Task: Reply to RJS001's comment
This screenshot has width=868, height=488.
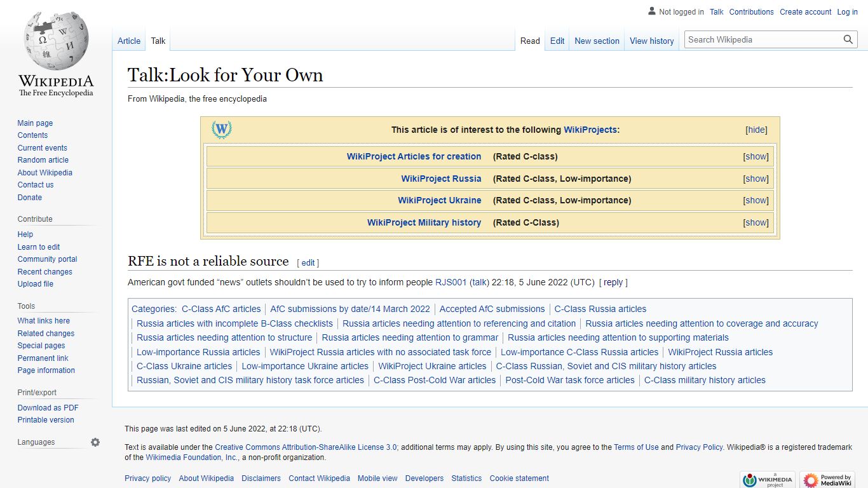Action: click(613, 282)
